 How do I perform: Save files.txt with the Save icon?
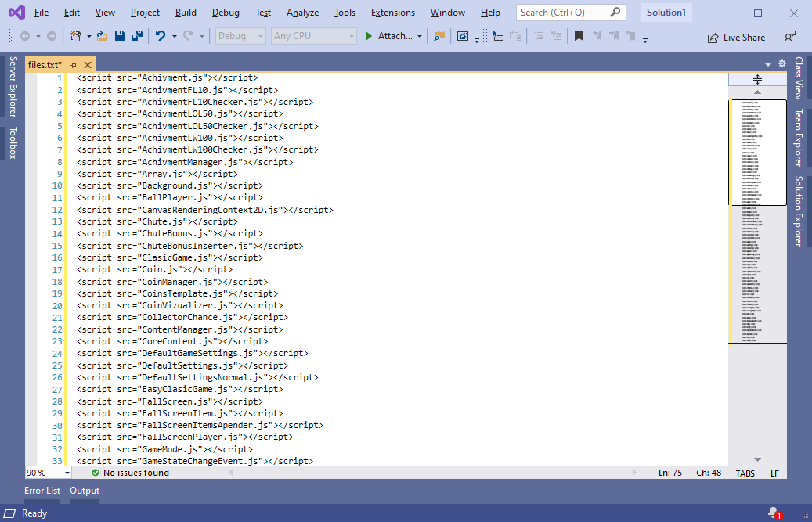pos(120,36)
